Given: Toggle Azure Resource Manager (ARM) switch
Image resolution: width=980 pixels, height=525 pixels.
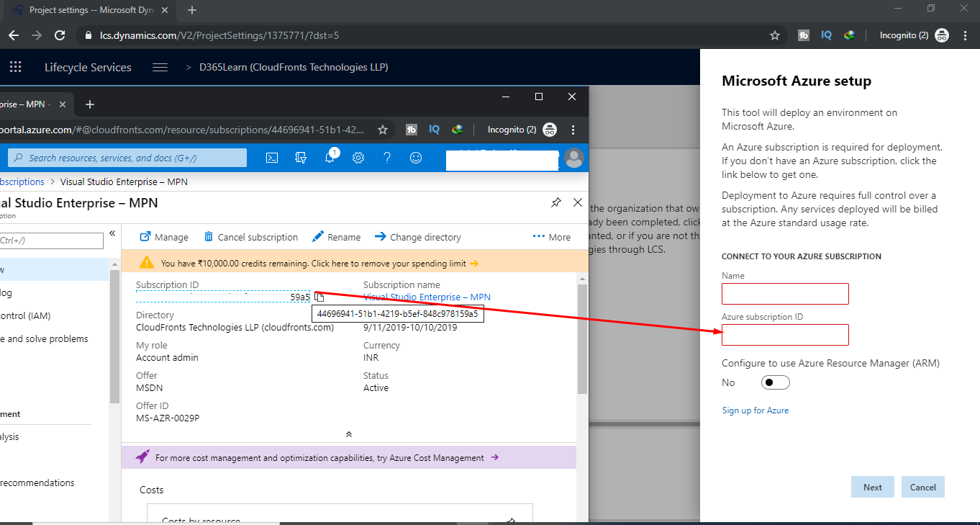Looking at the screenshot, I should 776,382.
